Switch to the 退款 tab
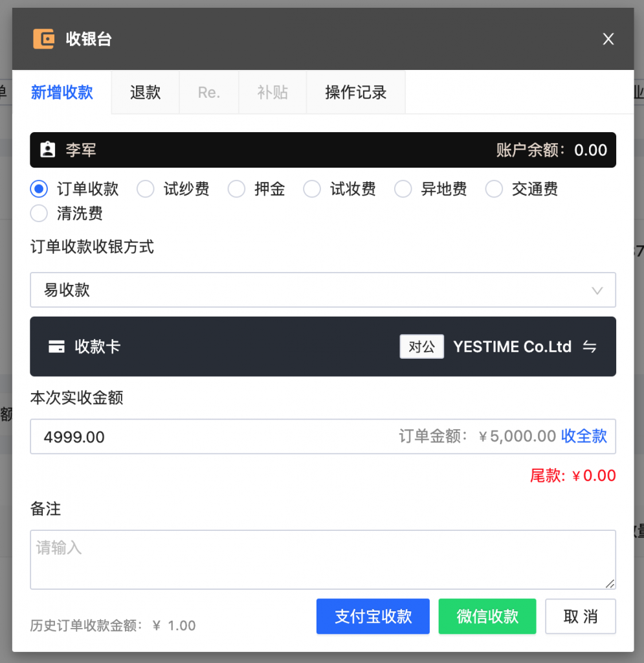This screenshot has height=663, width=644. click(x=145, y=92)
